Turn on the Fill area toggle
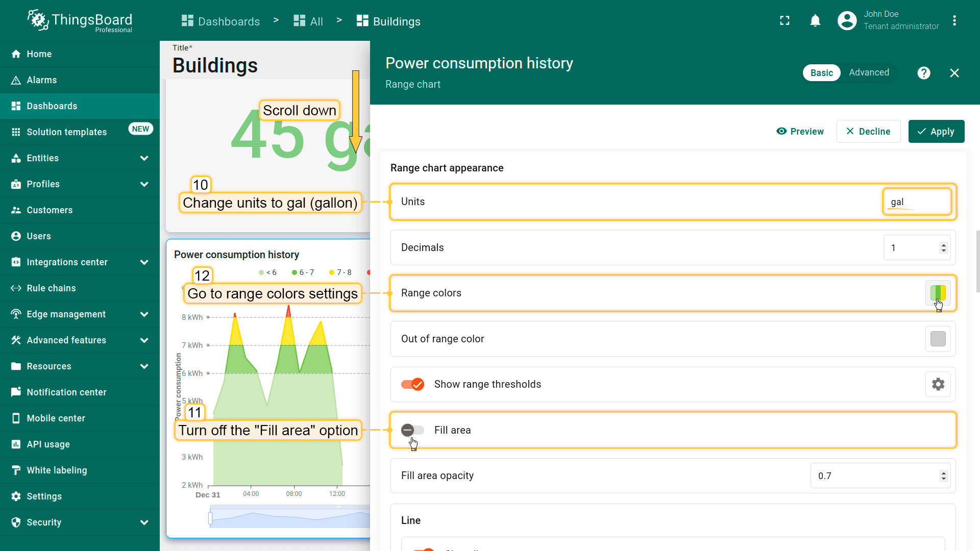Viewport: 980px width, 551px height. (412, 430)
